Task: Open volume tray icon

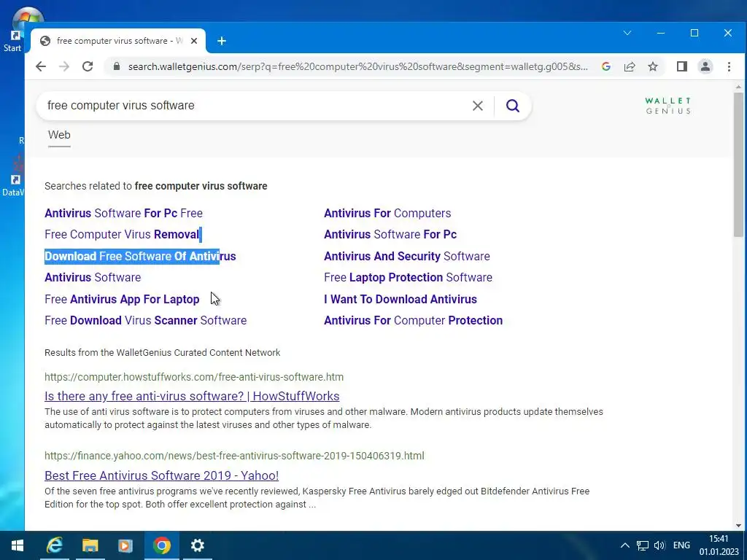Action: pyautogui.click(x=659, y=545)
